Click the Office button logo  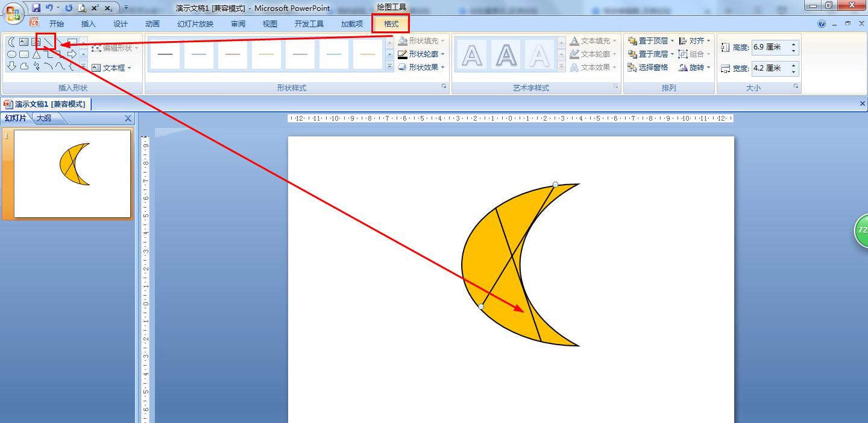click(x=13, y=13)
